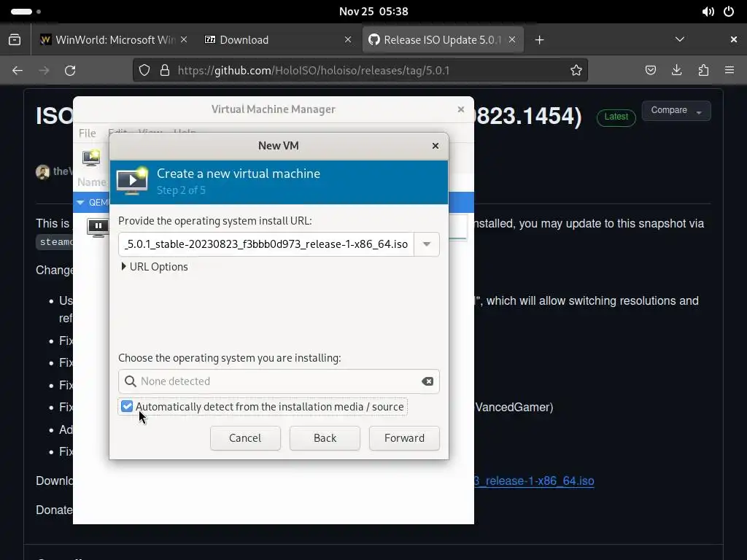Open the list all tabs dropdown
Screen dimensions: 747x560
680,39
